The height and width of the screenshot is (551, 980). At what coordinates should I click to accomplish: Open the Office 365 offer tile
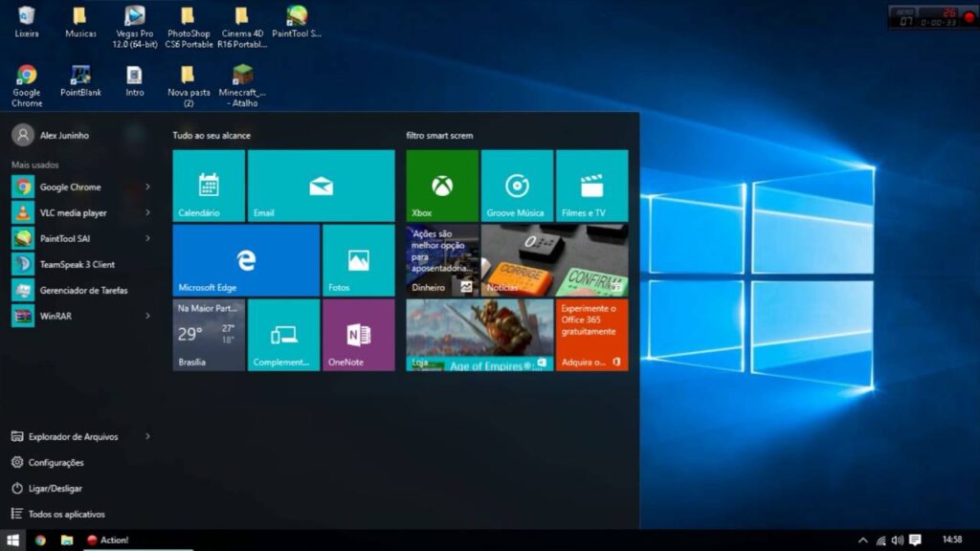tap(591, 335)
